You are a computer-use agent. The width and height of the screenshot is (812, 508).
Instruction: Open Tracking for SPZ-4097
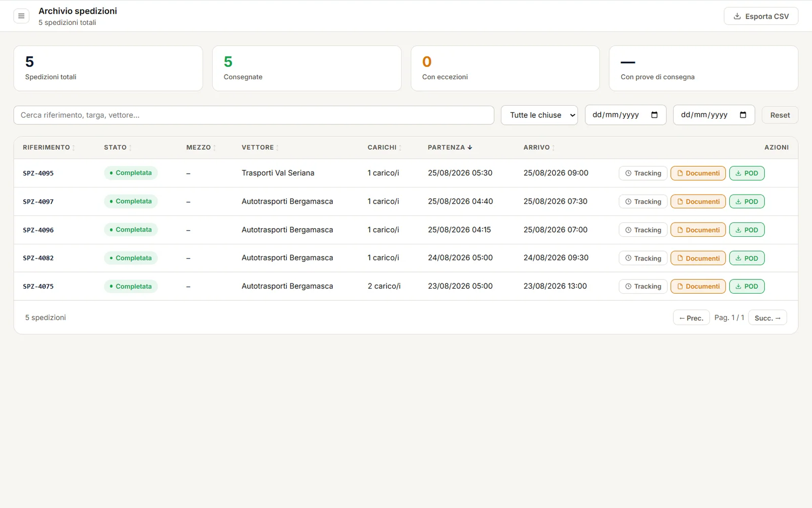coord(643,202)
